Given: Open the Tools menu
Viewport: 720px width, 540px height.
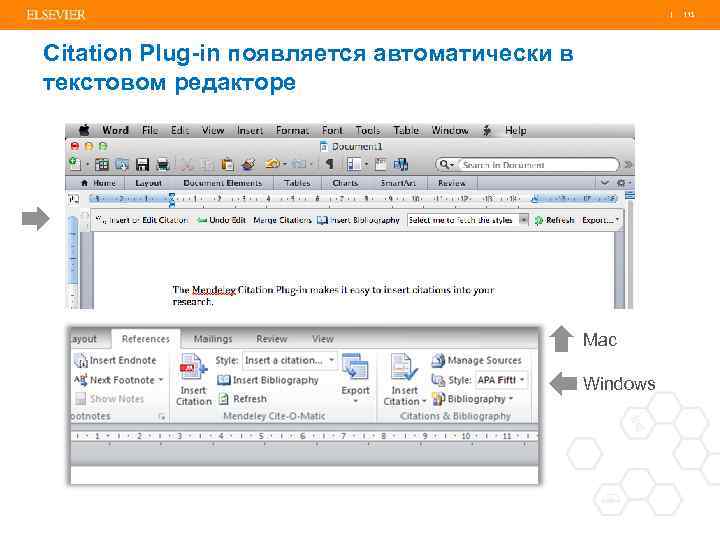Looking at the screenshot, I should [x=368, y=130].
